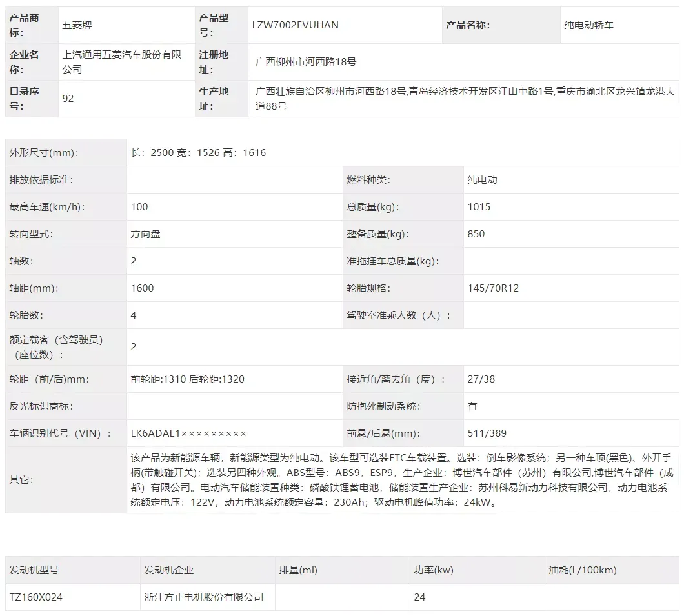Click total mass value 1015
684x616 pixels.
pos(479,206)
